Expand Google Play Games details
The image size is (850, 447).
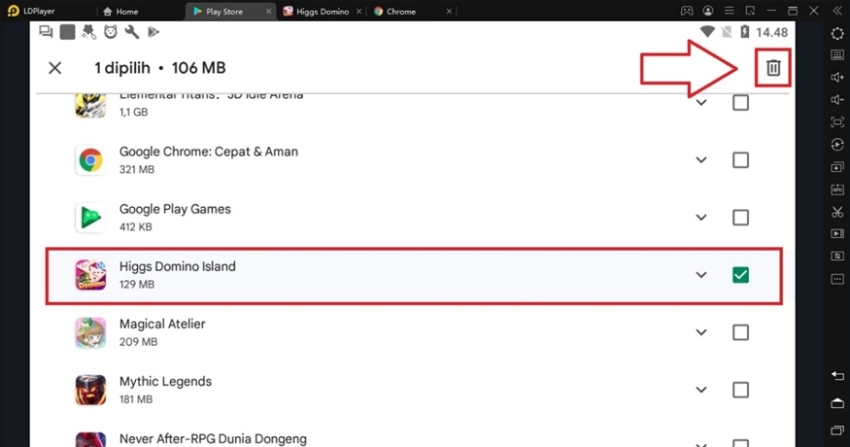701,217
